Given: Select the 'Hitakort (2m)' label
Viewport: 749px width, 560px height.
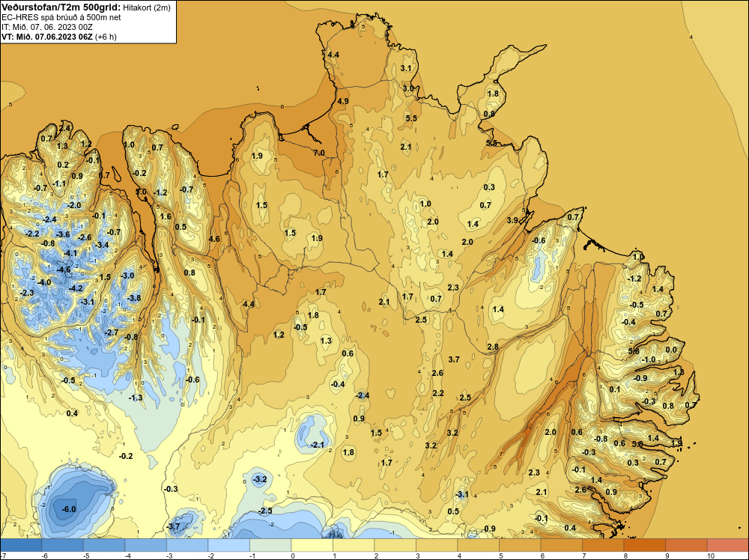Looking at the screenshot, I should 147,7.
